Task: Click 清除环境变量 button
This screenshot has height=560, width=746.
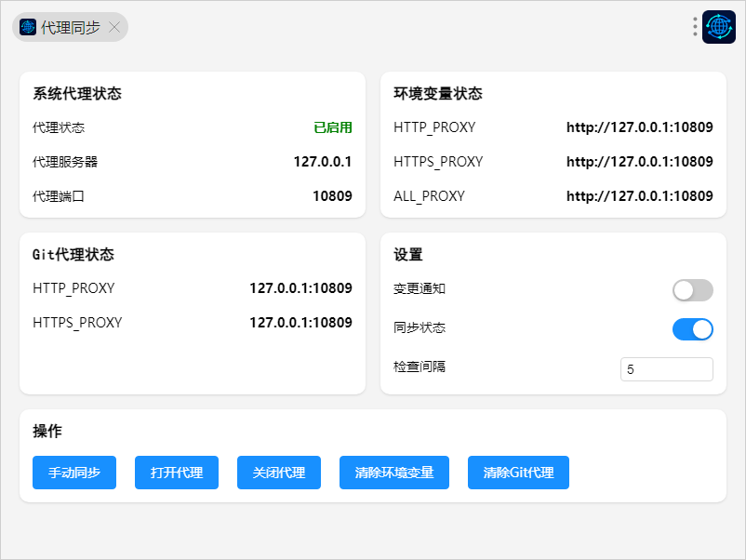Action: click(393, 473)
